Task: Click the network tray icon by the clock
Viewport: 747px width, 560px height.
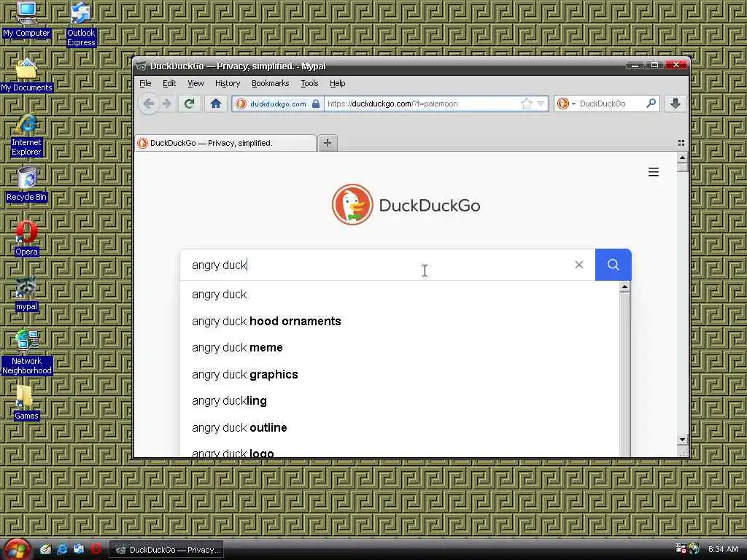Action: tap(681, 548)
